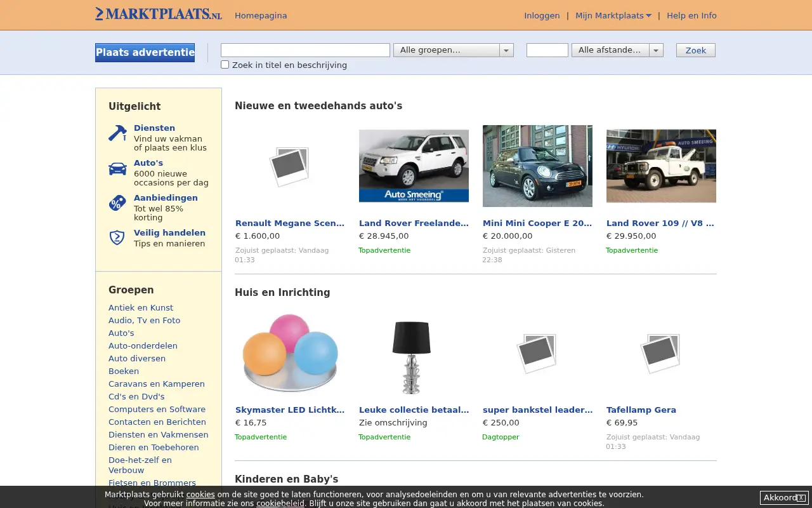Open the Diensten uitgelicht link
The image size is (812, 508).
click(154, 128)
